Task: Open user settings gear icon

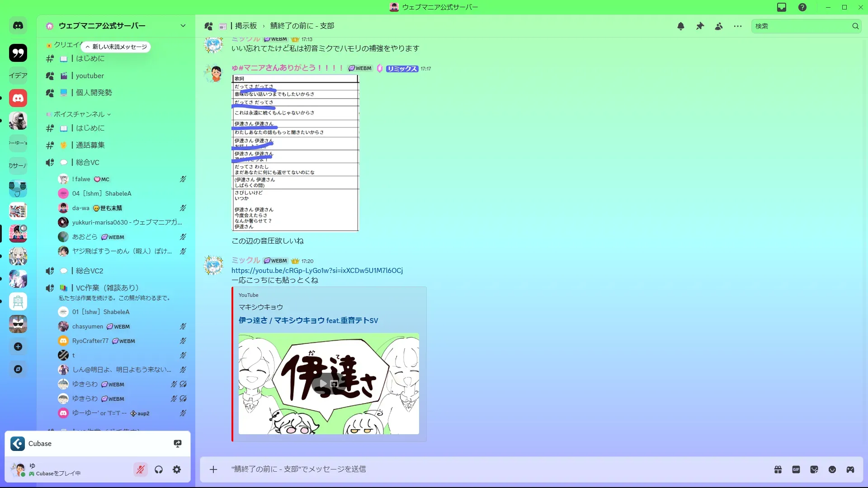Action: pos(177,469)
